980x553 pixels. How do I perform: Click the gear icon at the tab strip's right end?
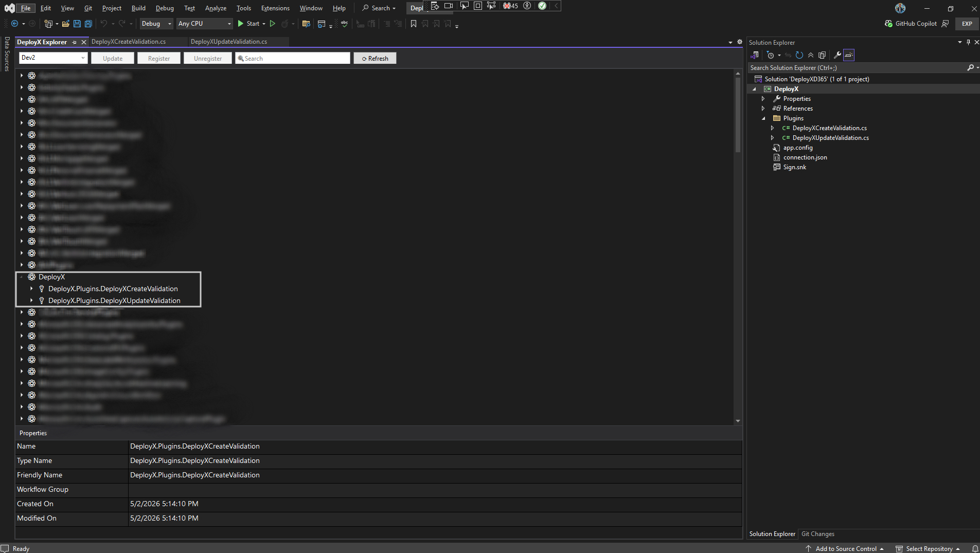tap(740, 42)
